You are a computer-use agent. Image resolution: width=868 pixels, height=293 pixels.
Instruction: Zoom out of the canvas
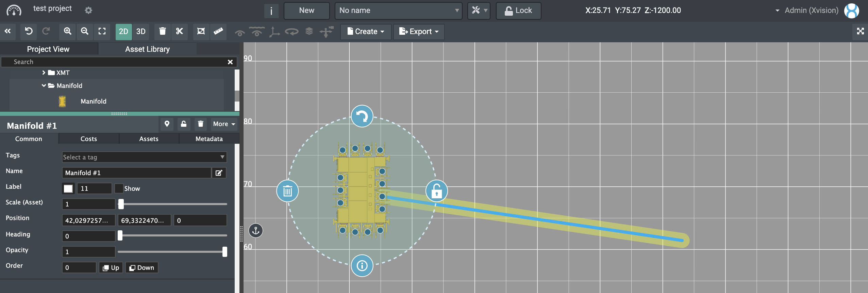coord(85,31)
